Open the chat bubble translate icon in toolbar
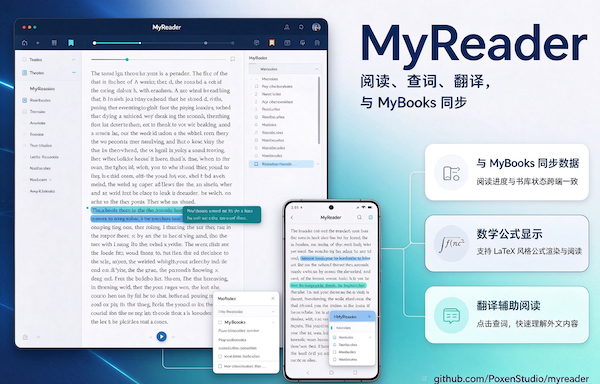 (302, 43)
